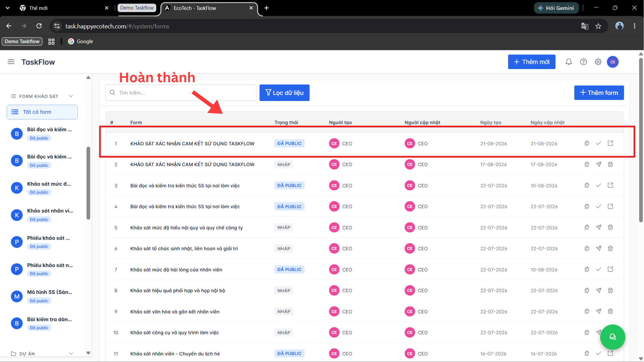Click the sidebar vertical scrollbar
The height and width of the screenshot is (362, 644).
[x=88, y=183]
